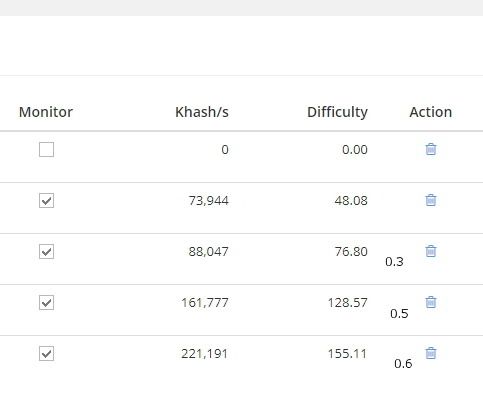The width and height of the screenshot is (483, 403).
Task: Select the 128.57 difficulty value
Action: 348,303
